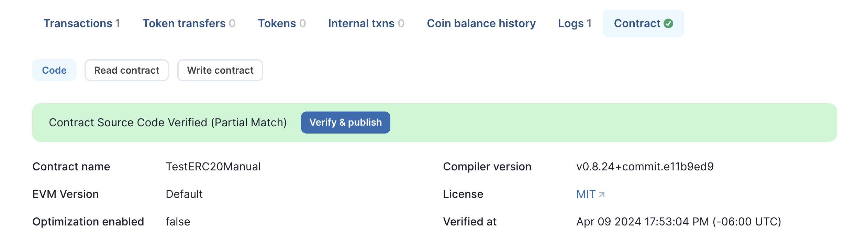View the Logs tab
868x243 pixels.
(x=575, y=23)
